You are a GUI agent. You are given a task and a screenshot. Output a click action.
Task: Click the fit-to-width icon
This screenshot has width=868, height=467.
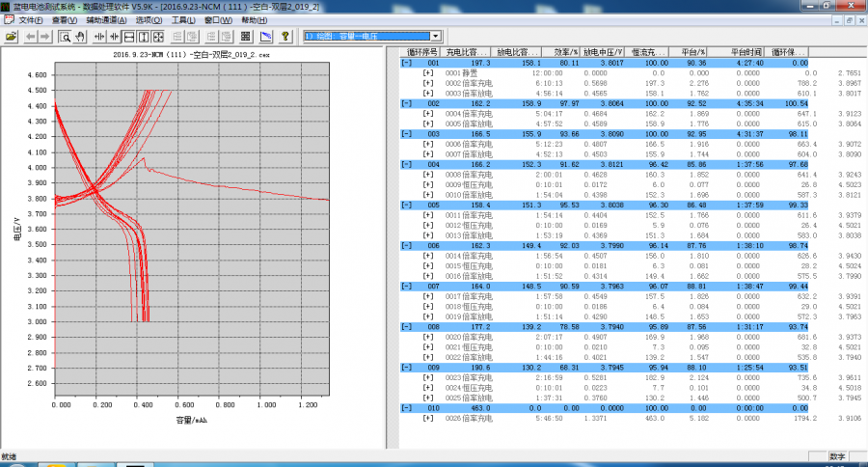[x=129, y=37]
